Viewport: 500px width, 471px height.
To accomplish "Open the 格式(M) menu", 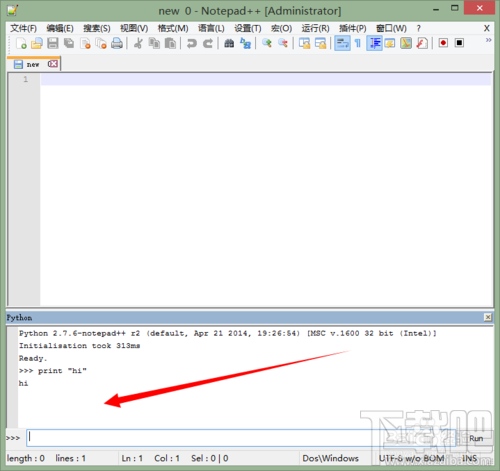I will pyautogui.click(x=173, y=28).
